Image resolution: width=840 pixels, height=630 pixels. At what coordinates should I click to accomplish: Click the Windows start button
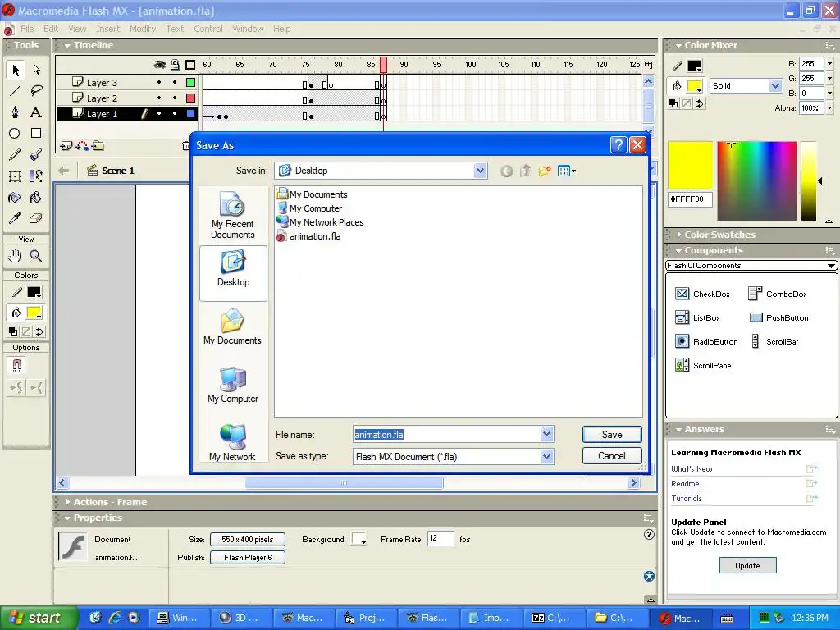pyautogui.click(x=39, y=618)
